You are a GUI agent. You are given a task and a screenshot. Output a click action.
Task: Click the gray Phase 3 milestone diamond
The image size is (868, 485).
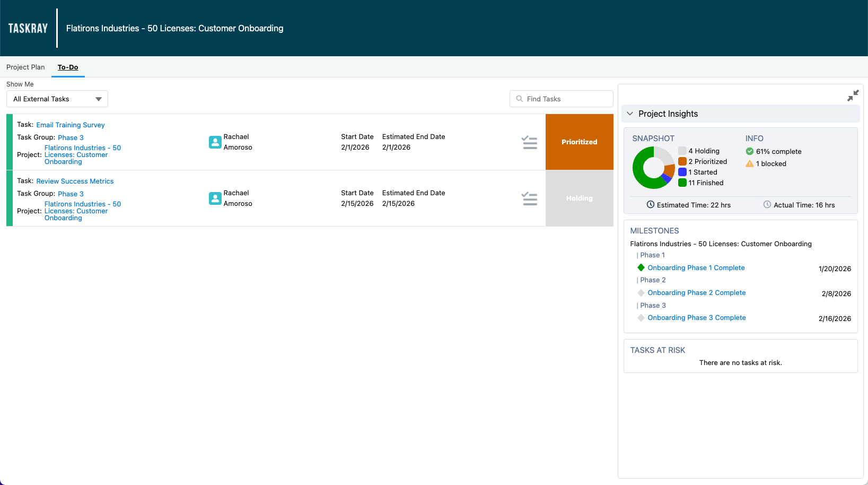pos(641,317)
